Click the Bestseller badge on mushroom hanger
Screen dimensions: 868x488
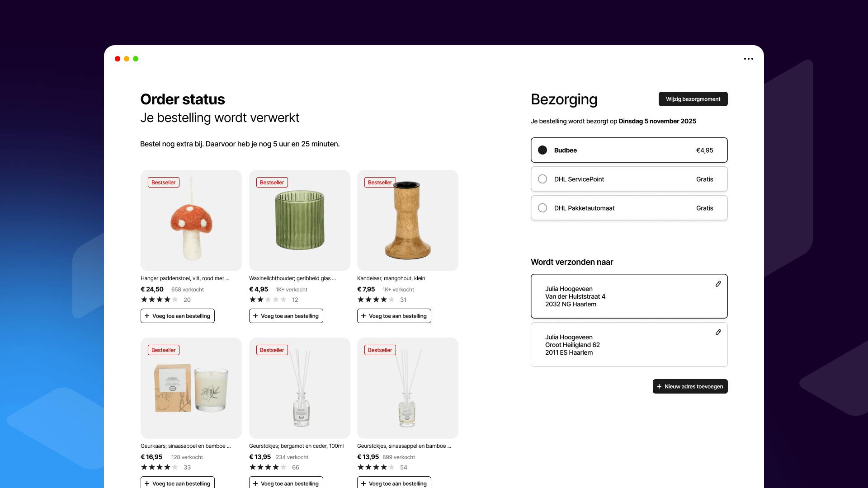click(163, 183)
